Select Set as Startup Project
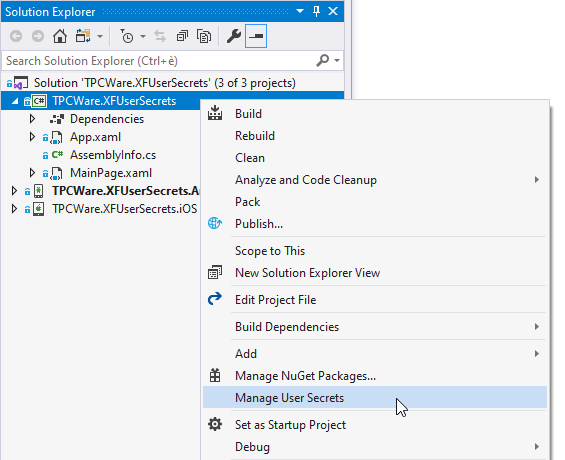 tap(375, 425)
